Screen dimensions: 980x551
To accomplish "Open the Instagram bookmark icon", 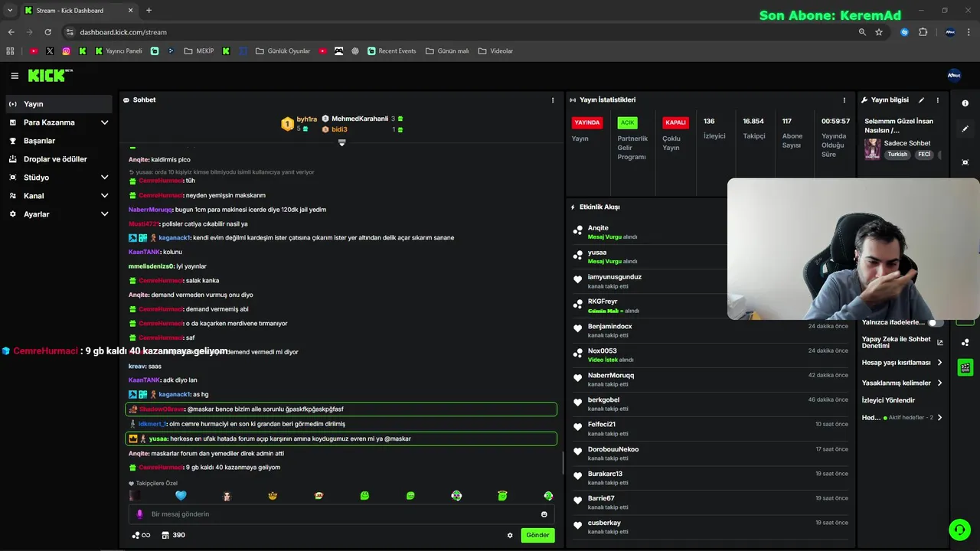I will [x=67, y=51].
